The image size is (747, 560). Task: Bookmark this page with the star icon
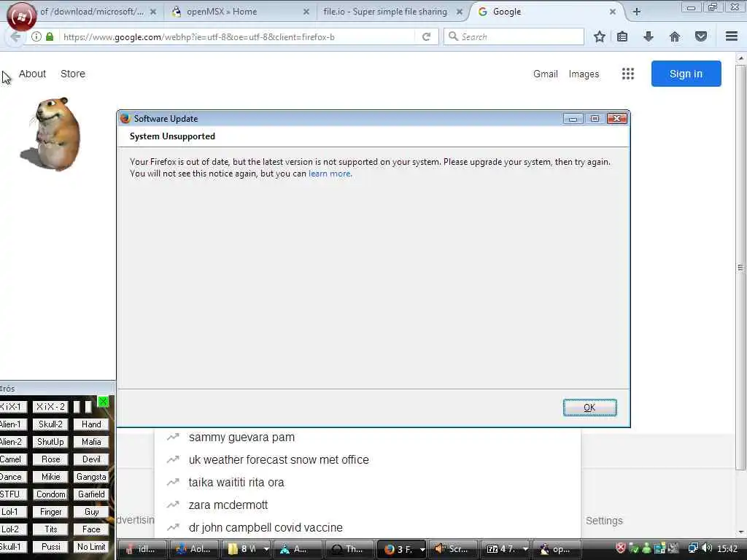coord(600,36)
